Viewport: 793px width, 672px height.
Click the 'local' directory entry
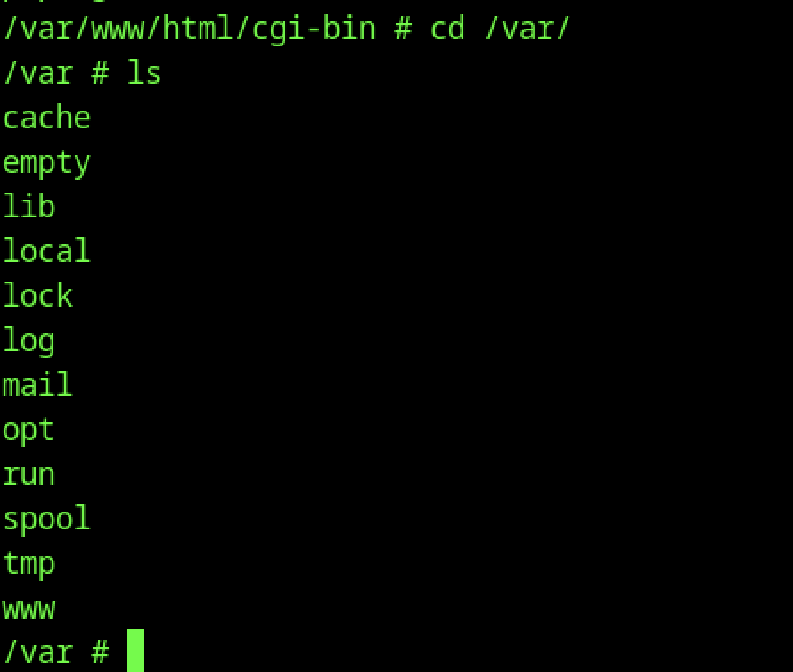(x=46, y=250)
